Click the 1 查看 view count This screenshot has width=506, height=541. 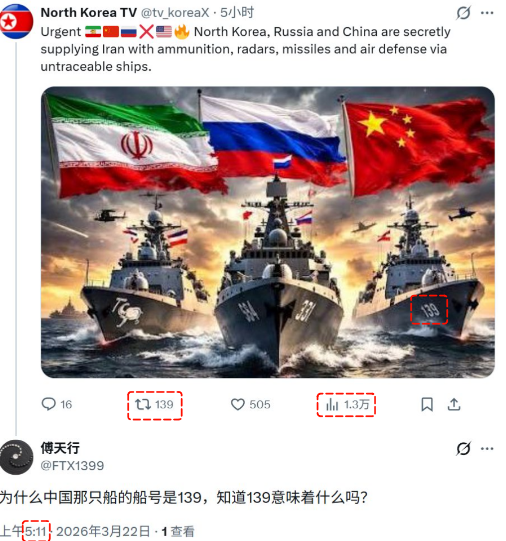pyautogui.click(x=178, y=531)
